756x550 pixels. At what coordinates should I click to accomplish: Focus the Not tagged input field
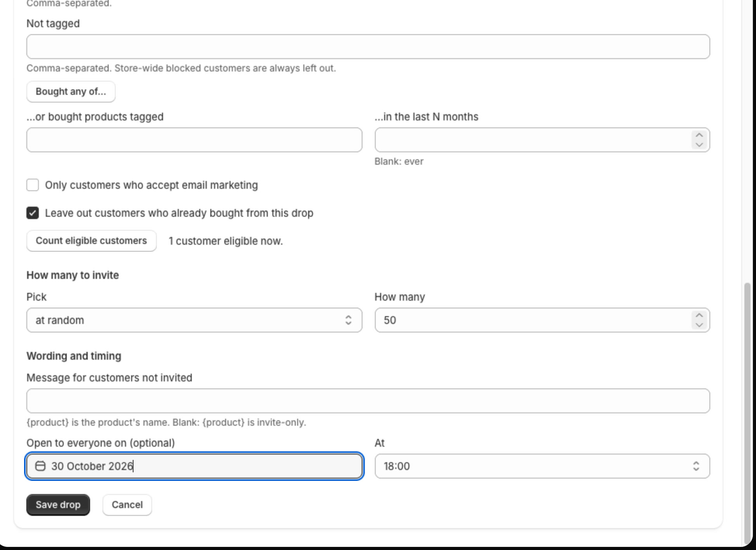coord(368,47)
